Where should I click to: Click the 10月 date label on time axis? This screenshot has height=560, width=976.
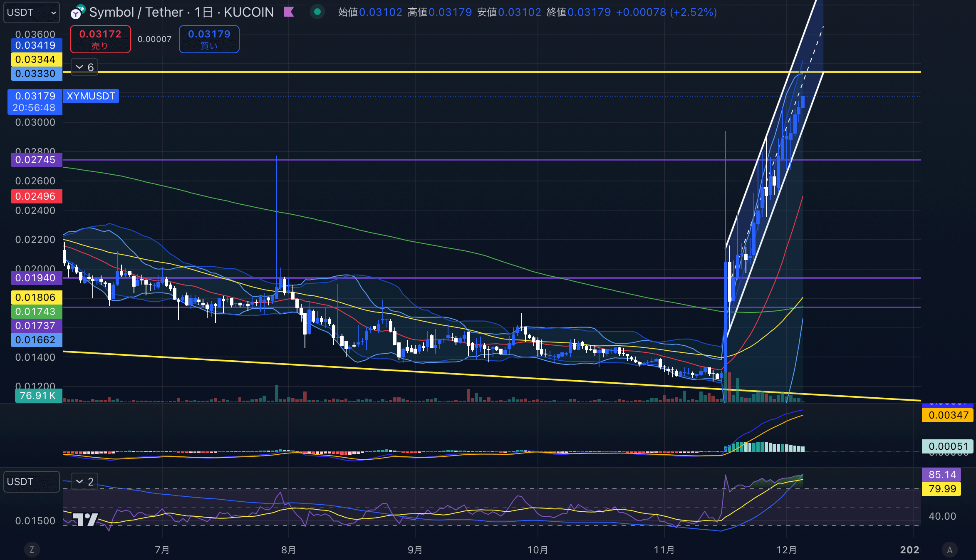(x=538, y=550)
